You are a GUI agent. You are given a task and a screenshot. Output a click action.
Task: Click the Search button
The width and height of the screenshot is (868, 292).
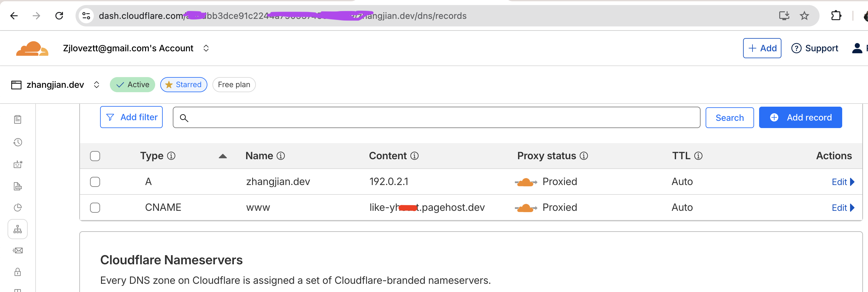730,118
